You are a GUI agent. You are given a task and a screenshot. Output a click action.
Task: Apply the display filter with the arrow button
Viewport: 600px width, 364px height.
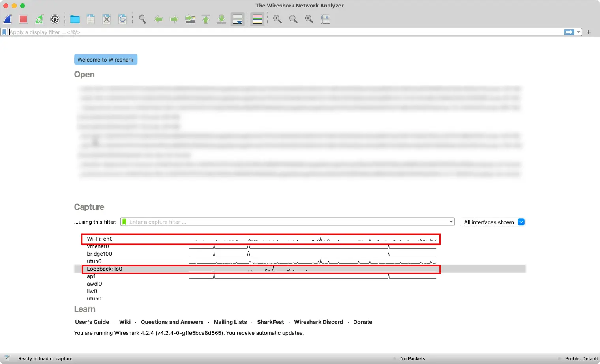click(x=569, y=32)
